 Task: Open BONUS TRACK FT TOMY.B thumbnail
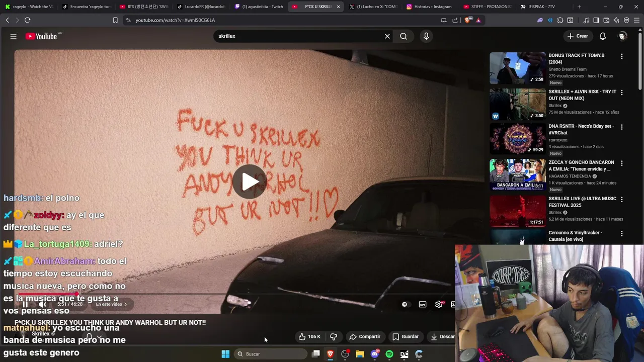(x=518, y=68)
